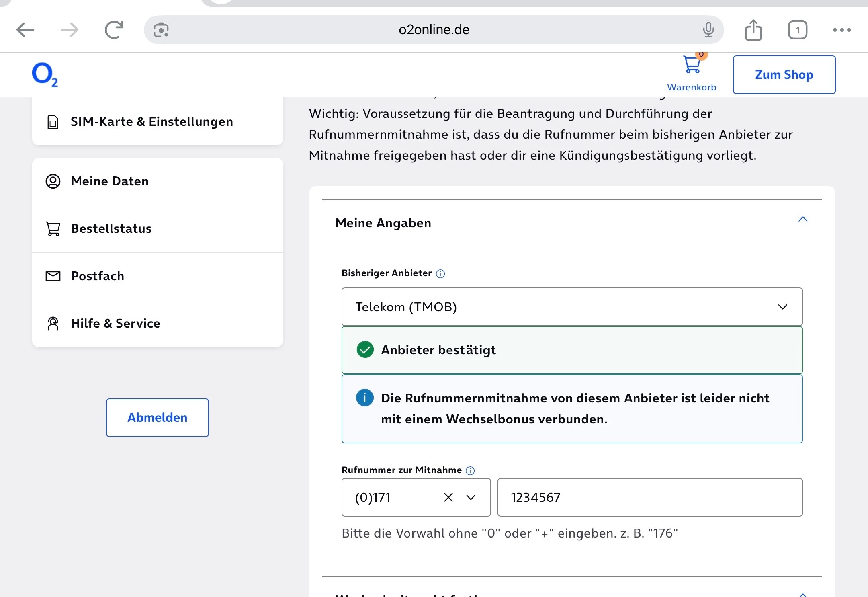Clear the (0)171 prefix selection
This screenshot has height=597, width=868.
(x=448, y=498)
